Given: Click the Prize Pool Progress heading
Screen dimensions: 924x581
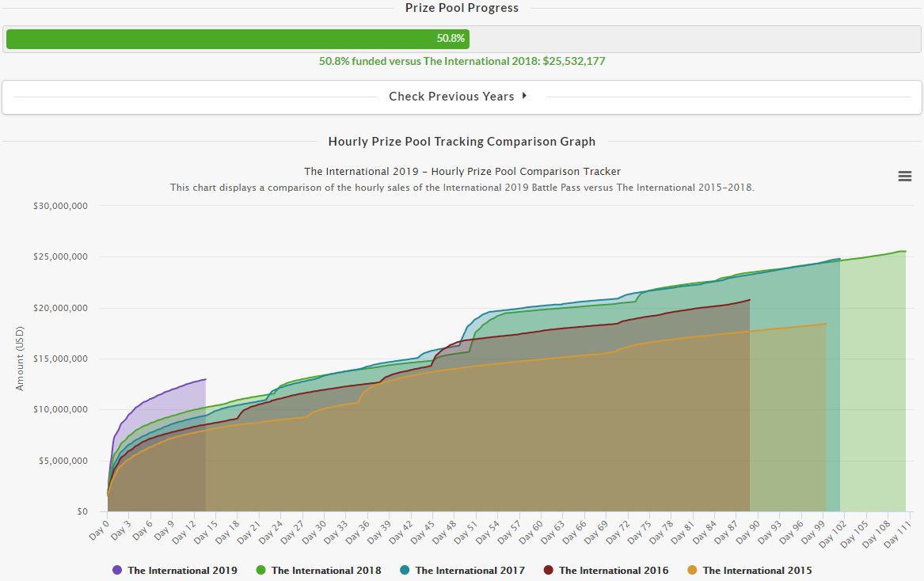Looking at the screenshot, I should click(x=462, y=8).
